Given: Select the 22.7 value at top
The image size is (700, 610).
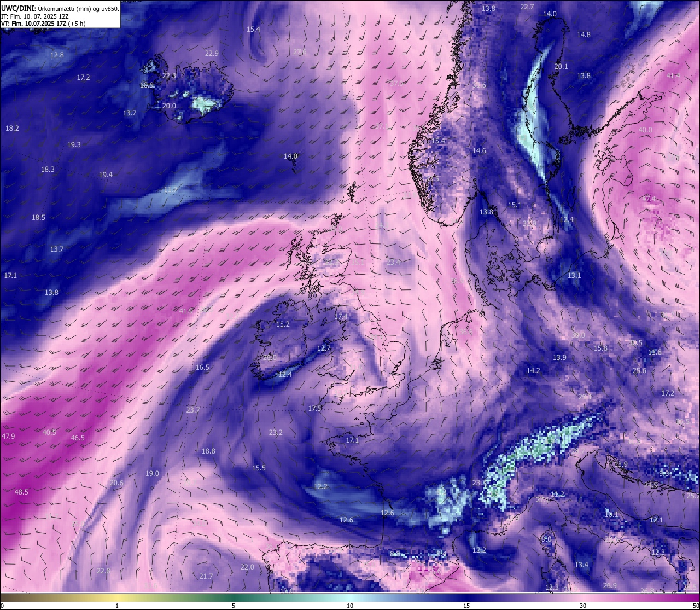Looking at the screenshot, I should click(x=527, y=7).
